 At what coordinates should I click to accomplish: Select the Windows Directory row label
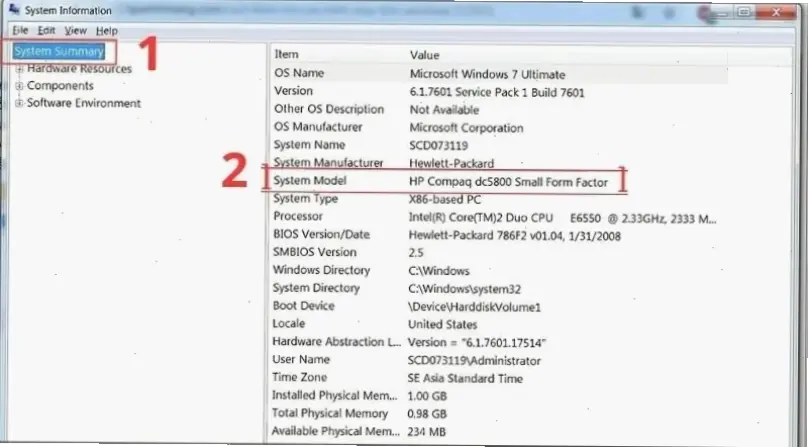[321, 270]
